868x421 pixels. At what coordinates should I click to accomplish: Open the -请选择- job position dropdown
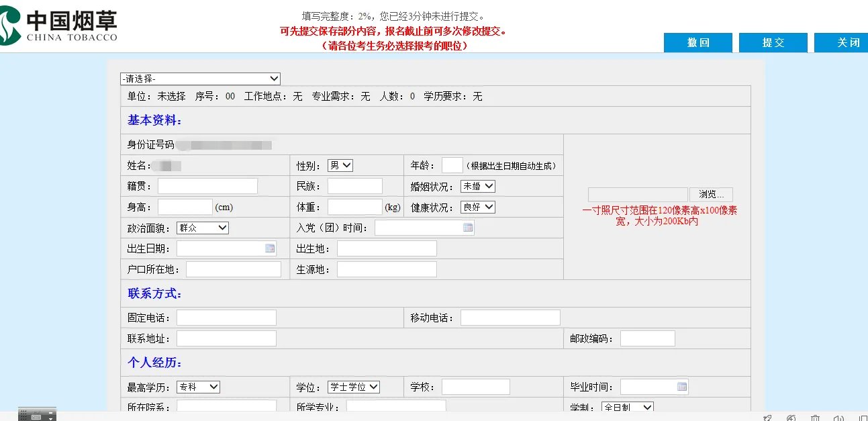199,78
